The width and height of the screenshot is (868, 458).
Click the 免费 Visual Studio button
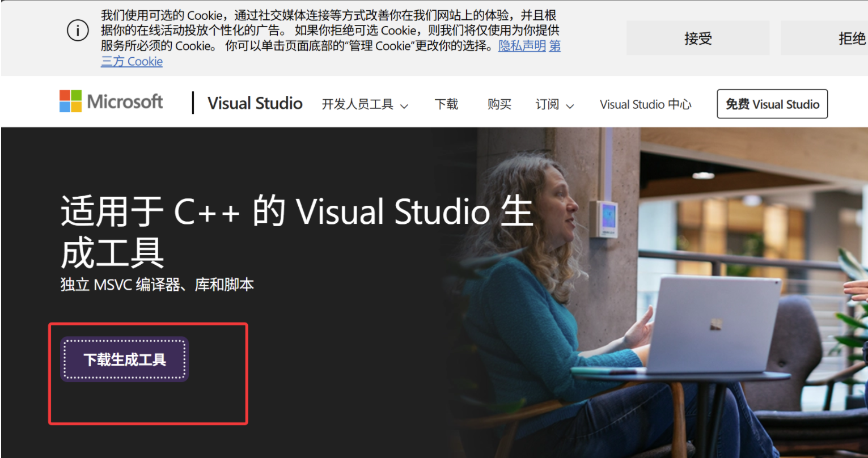click(772, 104)
